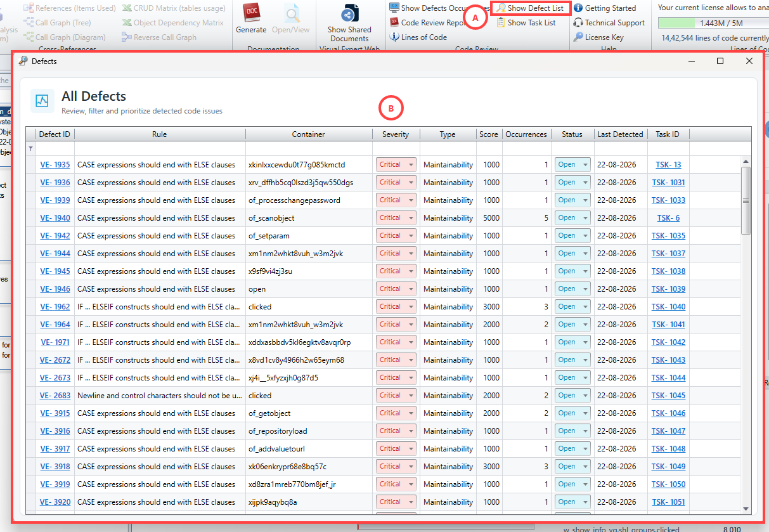
Task: Select container cell of_processchangepassword
Action: (x=309, y=200)
